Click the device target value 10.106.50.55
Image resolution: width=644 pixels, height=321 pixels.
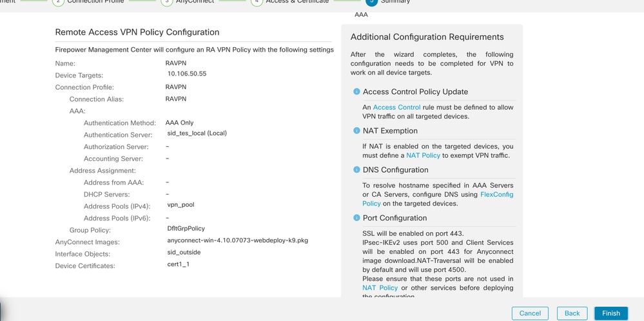(x=187, y=74)
